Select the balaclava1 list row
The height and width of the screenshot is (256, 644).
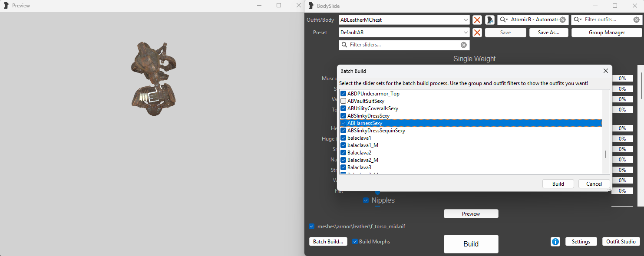click(x=471, y=138)
